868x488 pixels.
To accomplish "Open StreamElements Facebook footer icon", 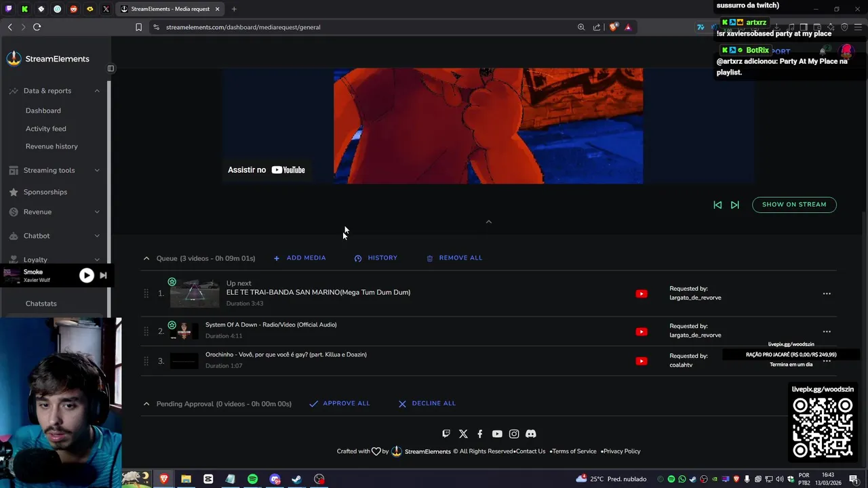I will (x=480, y=434).
